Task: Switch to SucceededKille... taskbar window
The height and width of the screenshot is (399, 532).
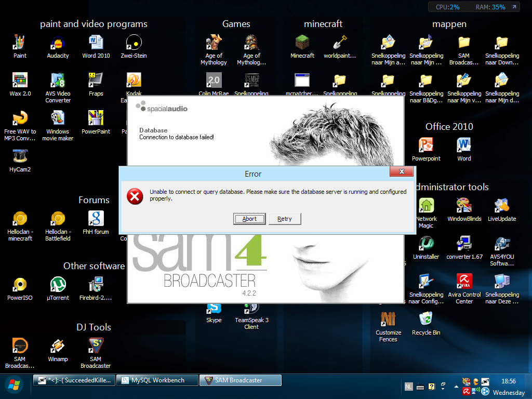Action: (74, 380)
